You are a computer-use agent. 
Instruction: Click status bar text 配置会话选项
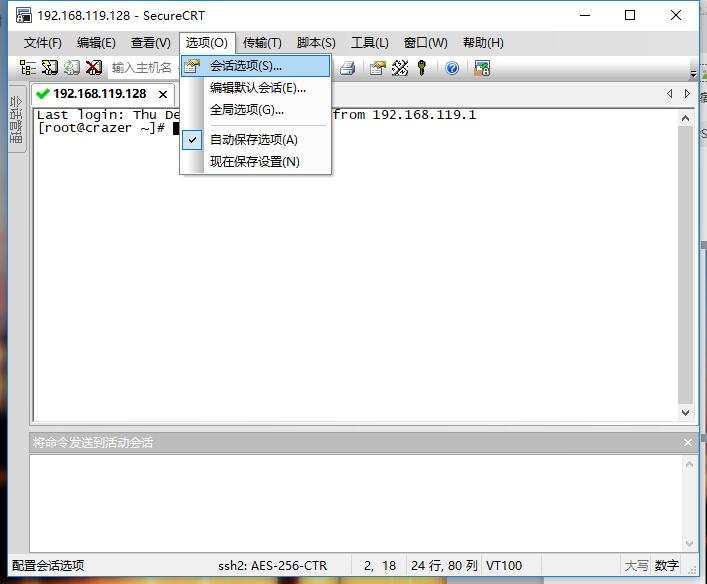click(48, 566)
